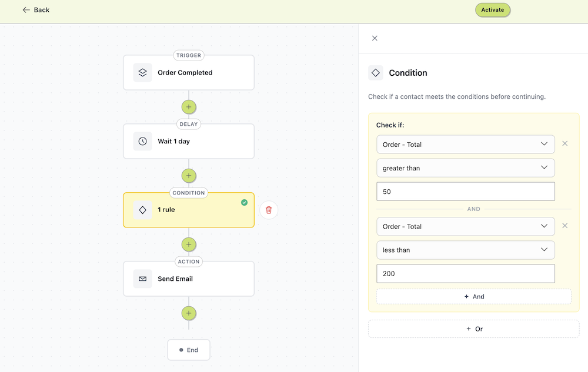Click the value field containing 50

pyautogui.click(x=465, y=192)
